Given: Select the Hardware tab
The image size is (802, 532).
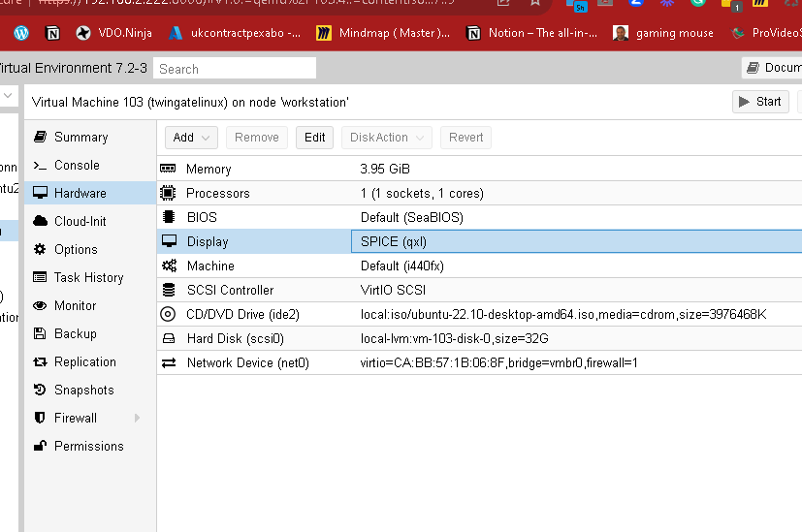Looking at the screenshot, I should click(90, 193).
